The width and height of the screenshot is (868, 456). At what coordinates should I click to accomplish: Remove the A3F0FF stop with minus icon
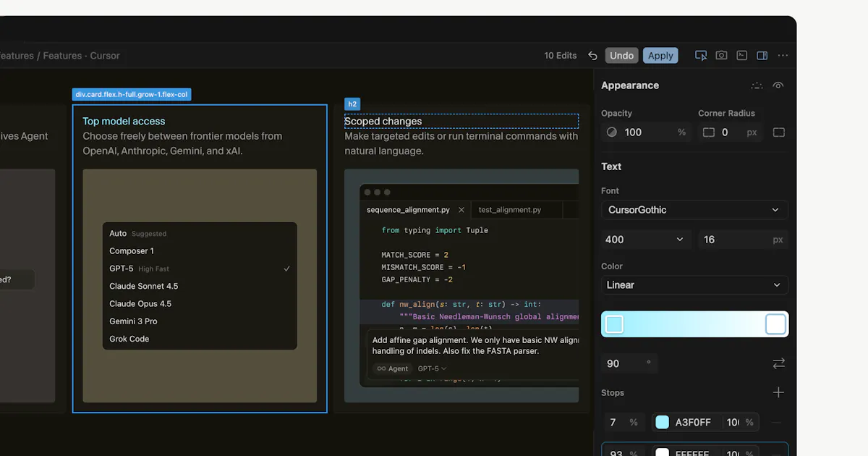coord(776,422)
